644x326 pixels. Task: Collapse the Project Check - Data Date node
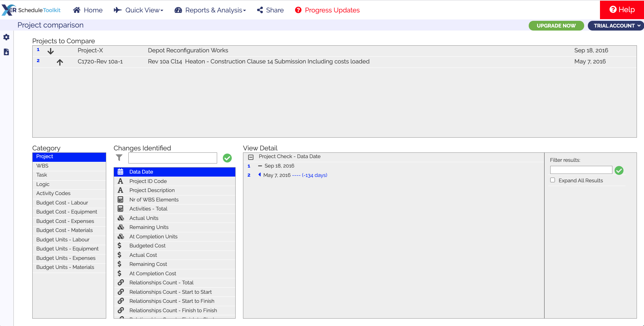tap(251, 157)
